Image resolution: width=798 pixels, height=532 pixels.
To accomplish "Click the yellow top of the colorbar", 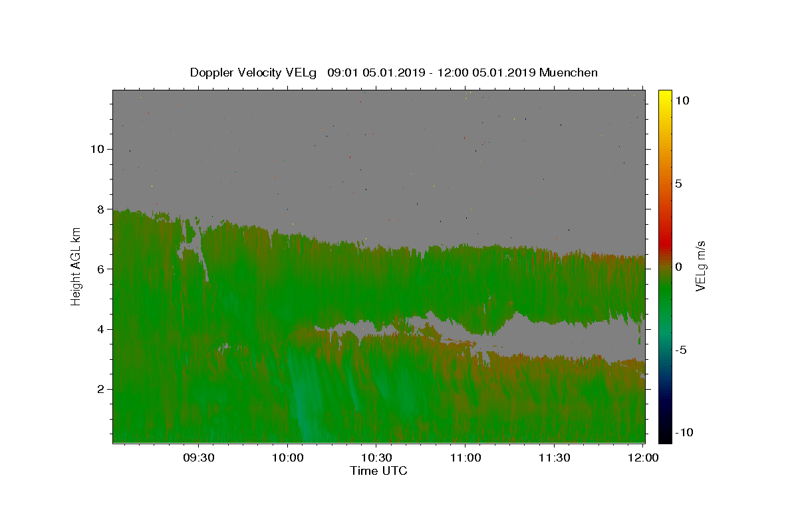I will pos(665,96).
